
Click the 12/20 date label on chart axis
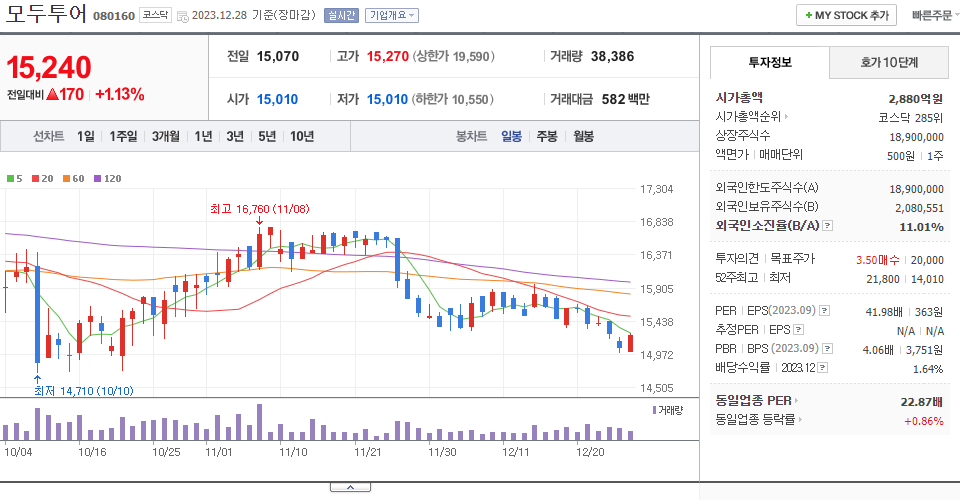click(x=590, y=452)
